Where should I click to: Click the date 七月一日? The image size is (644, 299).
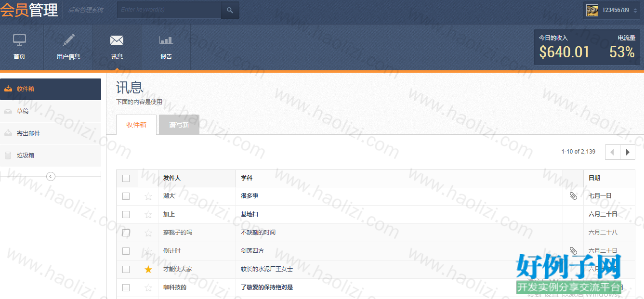[x=600, y=196]
